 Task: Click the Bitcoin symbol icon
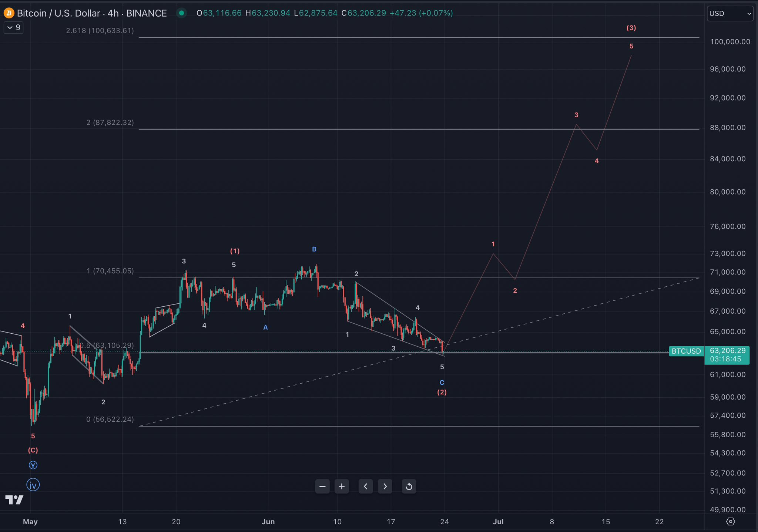pyautogui.click(x=9, y=13)
